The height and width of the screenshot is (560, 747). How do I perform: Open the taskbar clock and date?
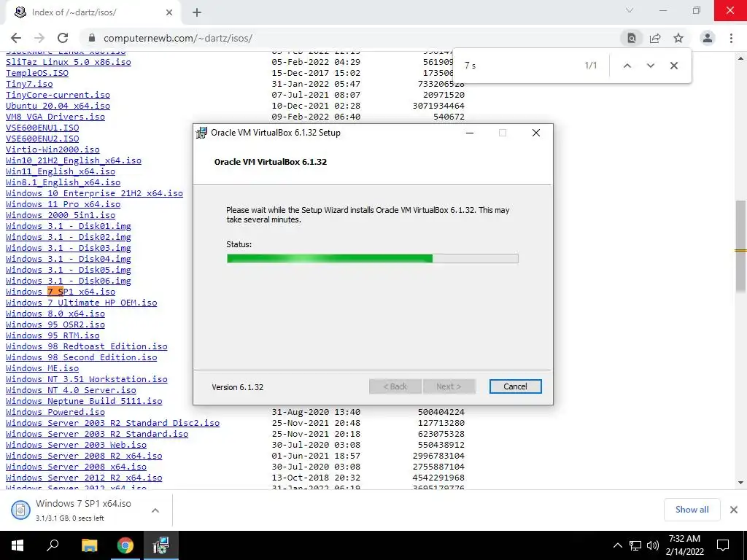pyautogui.click(x=684, y=545)
